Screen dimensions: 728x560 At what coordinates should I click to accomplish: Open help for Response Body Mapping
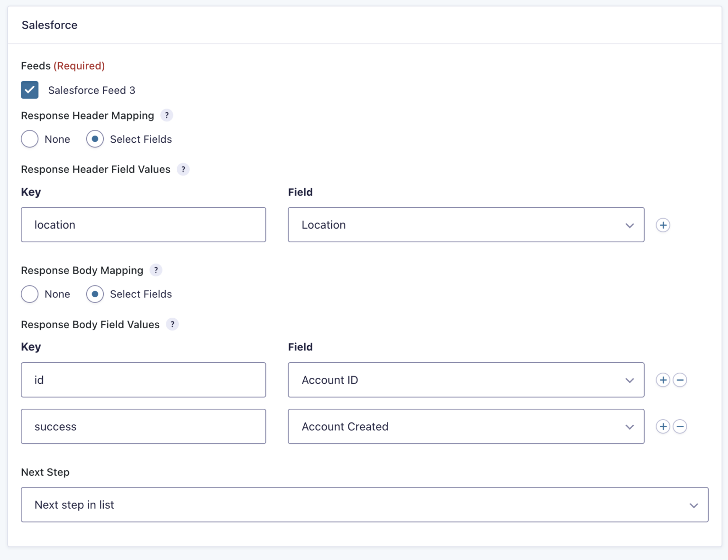tap(156, 270)
